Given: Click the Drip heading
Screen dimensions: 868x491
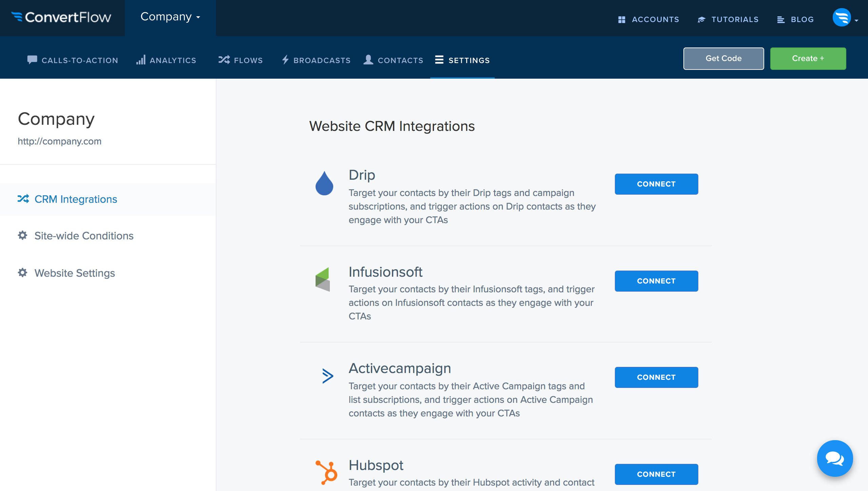Looking at the screenshot, I should pos(362,175).
